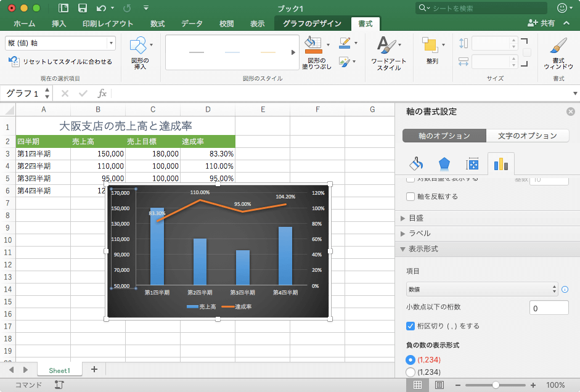
Task: Zoom in with the plus button
Action: click(533, 385)
